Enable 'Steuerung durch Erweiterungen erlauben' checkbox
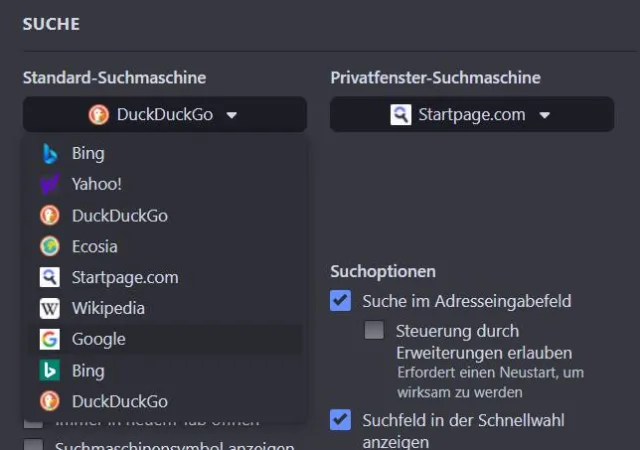This screenshot has height=450, width=640. [x=374, y=330]
